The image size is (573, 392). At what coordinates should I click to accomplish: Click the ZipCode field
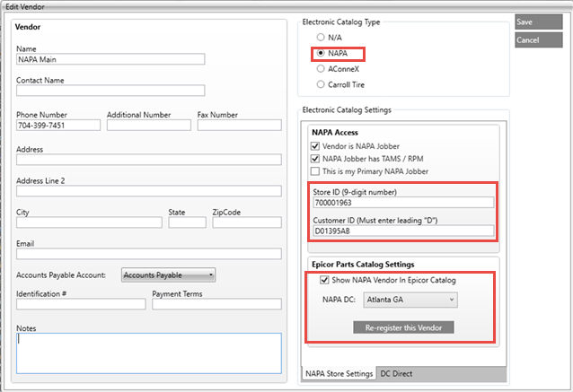coord(247,222)
